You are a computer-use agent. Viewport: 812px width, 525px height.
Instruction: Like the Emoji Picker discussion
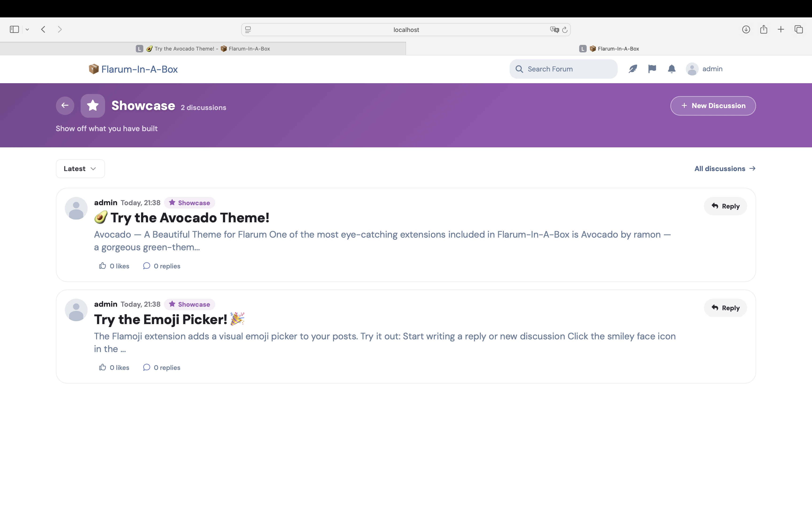[114, 368]
